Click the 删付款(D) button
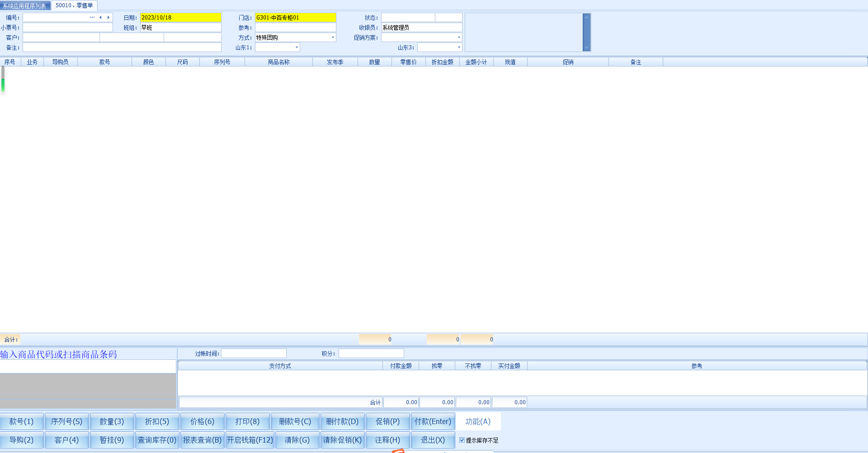 tap(343, 421)
